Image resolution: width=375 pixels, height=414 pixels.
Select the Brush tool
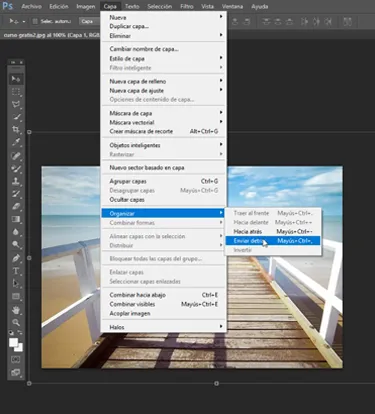pos(16,168)
